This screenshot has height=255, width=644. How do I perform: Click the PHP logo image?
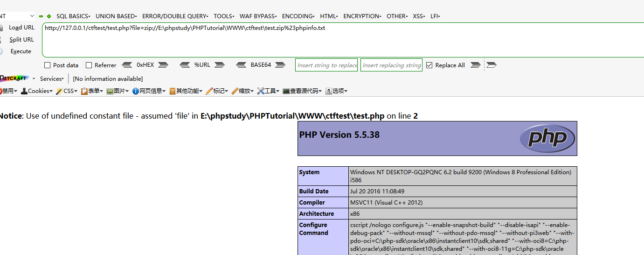[547, 138]
